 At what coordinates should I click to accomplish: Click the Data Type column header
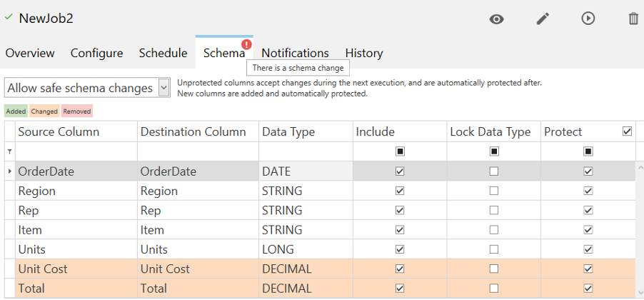point(288,131)
